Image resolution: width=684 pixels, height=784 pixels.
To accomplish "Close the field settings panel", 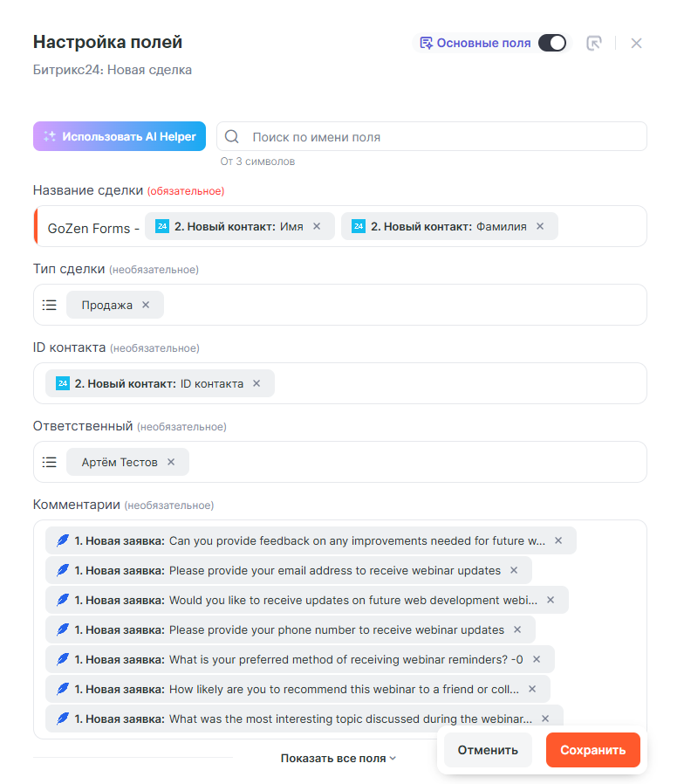I will (x=636, y=43).
